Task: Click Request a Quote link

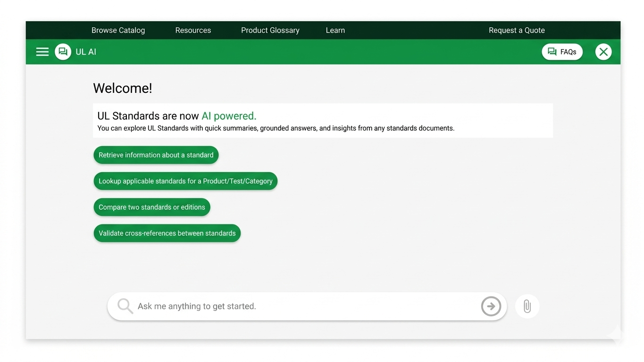Action: click(x=517, y=30)
